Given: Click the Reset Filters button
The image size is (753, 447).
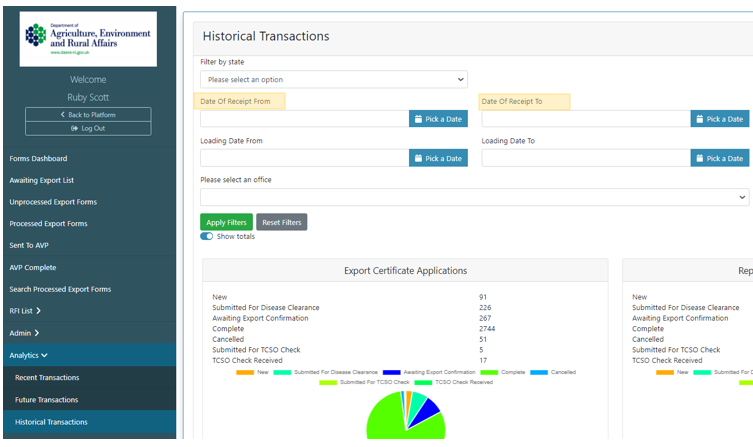Looking at the screenshot, I should click(x=282, y=222).
